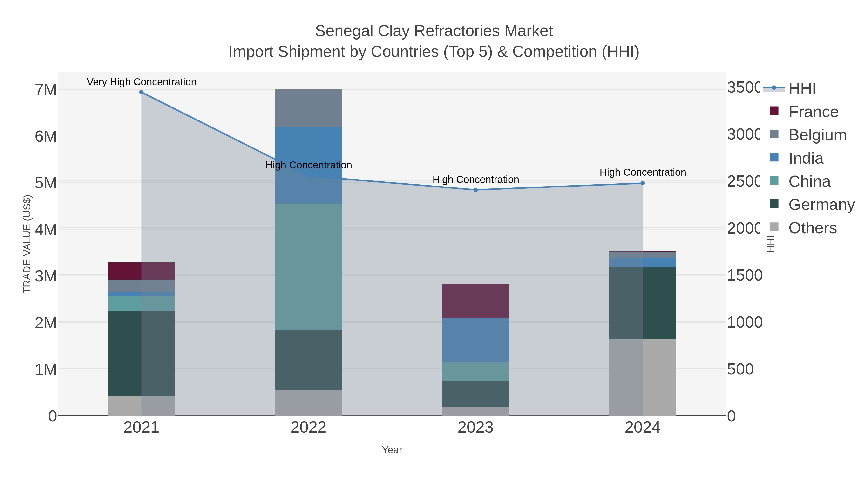Select the 2023 HHI data point marker
This screenshot has height=488, width=868.
[x=475, y=190]
